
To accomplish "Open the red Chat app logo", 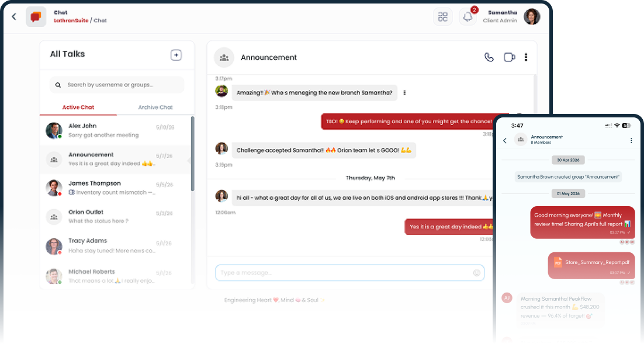I will (36, 17).
